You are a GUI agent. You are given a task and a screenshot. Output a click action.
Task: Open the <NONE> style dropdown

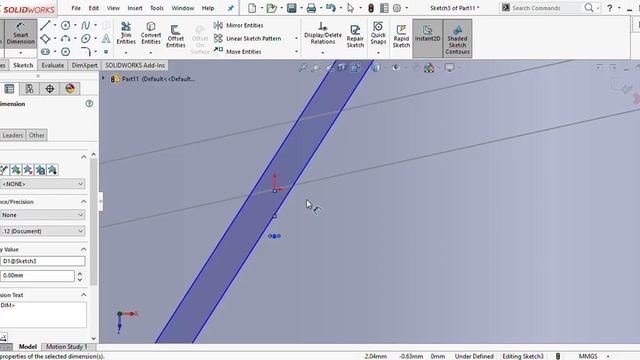coord(42,184)
